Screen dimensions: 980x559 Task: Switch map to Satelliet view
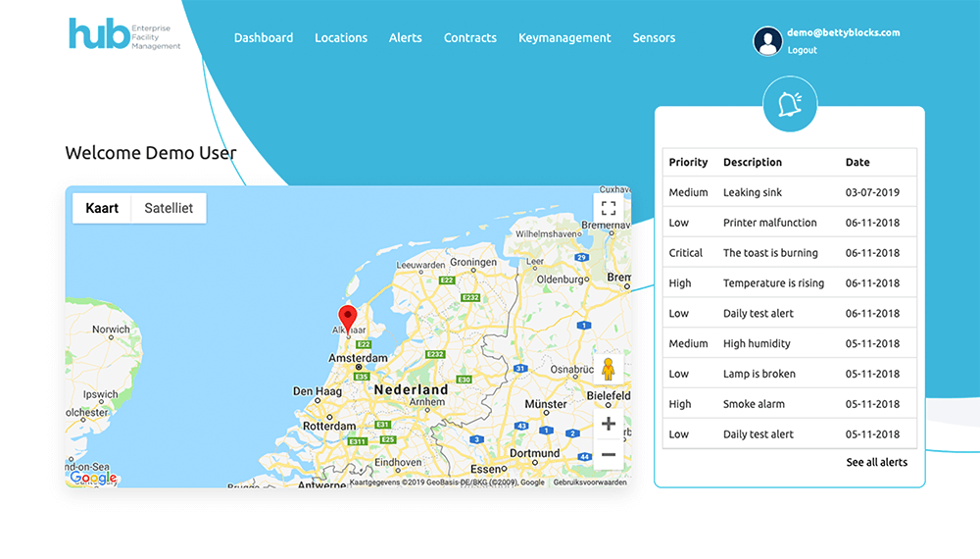pos(169,208)
